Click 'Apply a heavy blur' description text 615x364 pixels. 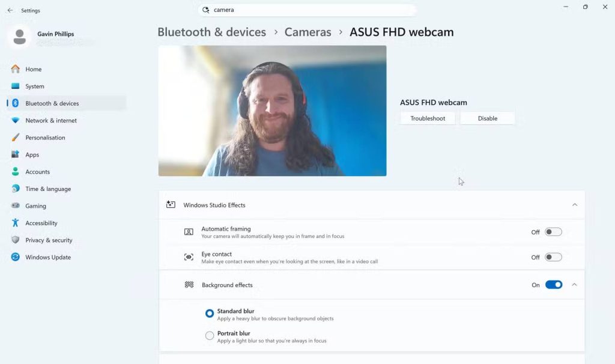[275, 318]
